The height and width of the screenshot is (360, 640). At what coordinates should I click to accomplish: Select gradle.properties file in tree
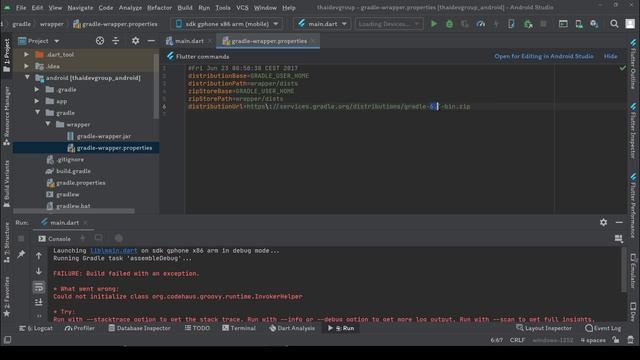(80, 182)
